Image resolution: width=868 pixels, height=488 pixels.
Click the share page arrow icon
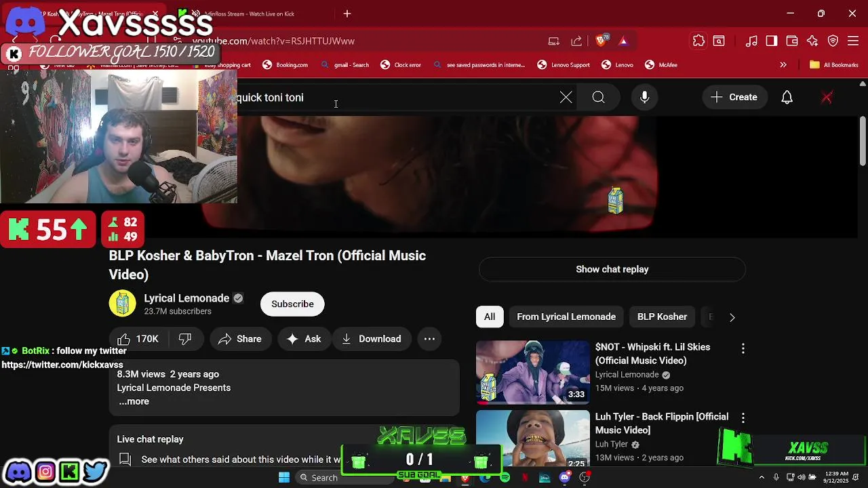(576, 41)
